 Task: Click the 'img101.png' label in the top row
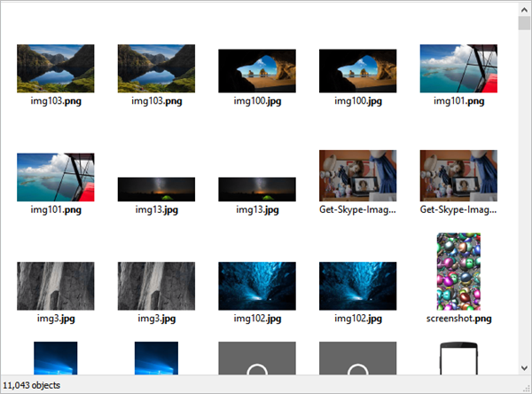pos(458,101)
